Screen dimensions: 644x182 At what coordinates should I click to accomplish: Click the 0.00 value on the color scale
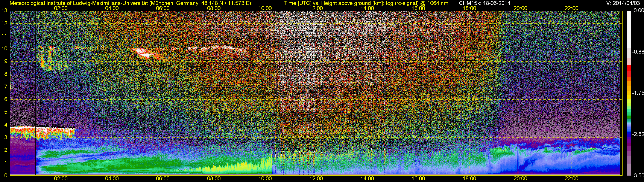(x=639, y=10)
